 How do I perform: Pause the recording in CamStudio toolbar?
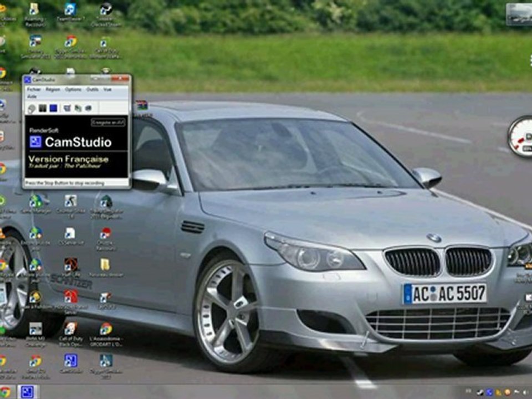(43, 108)
